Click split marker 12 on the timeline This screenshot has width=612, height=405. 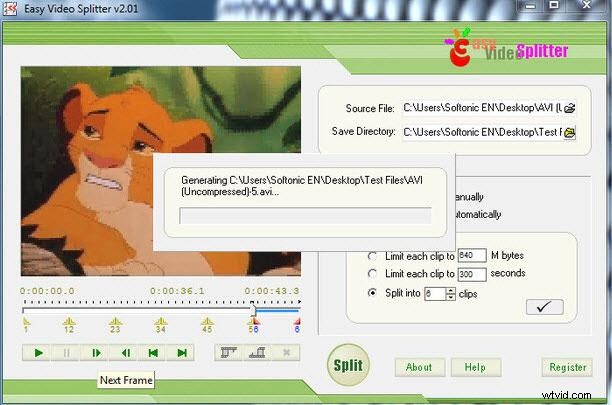click(69, 325)
